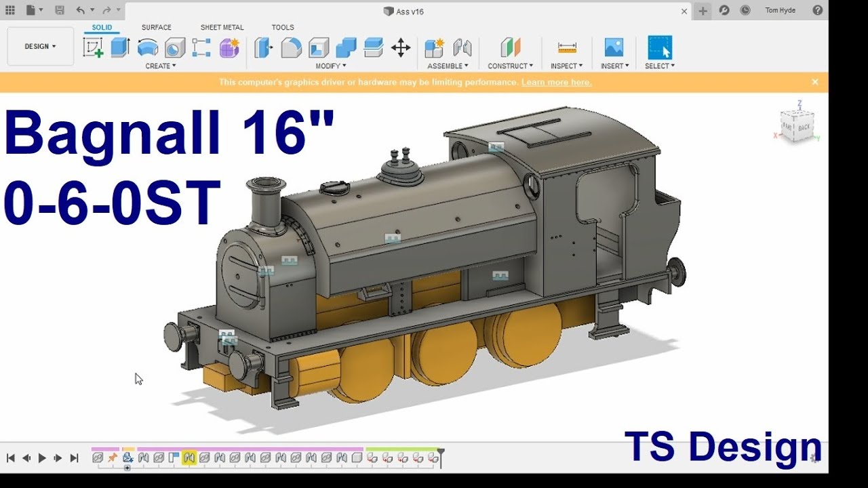868x488 pixels.
Task: Select the Measure tool
Action: pyautogui.click(x=567, y=47)
